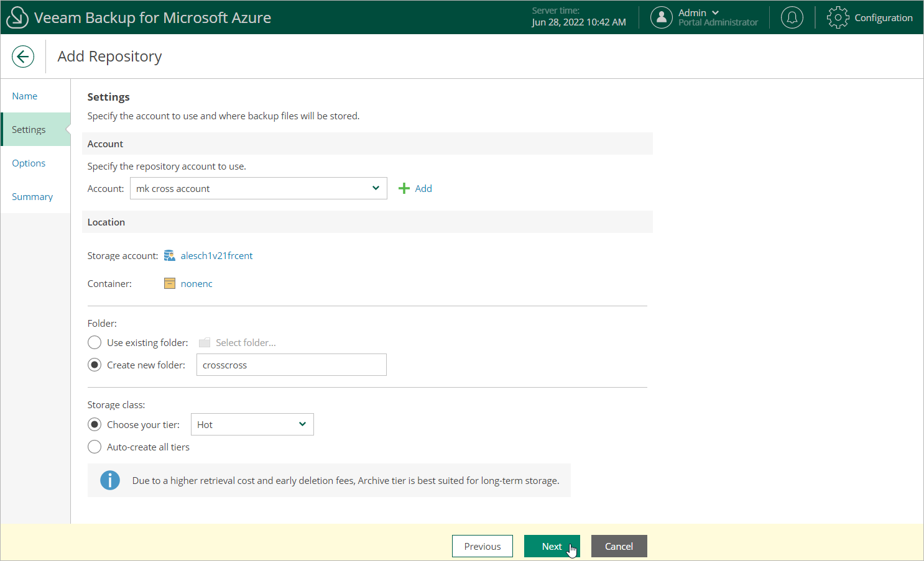Go back using the arrow icon
This screenshot has height=561, width=924.
point(23,57)
